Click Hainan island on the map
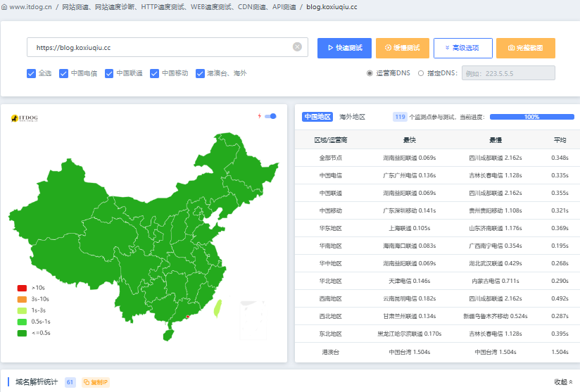Image resolution: width=580 pixels, height=392 pixels. pos(167,335)
